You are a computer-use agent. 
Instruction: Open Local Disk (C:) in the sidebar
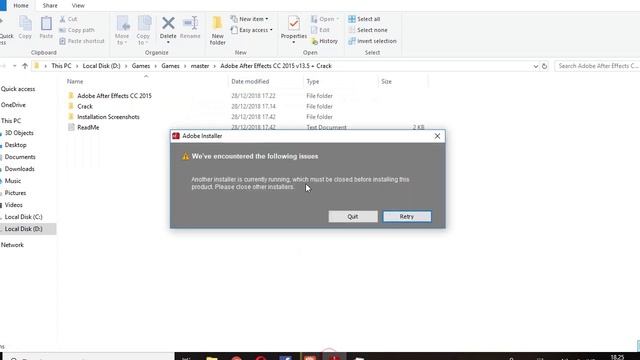pos(23,217)
